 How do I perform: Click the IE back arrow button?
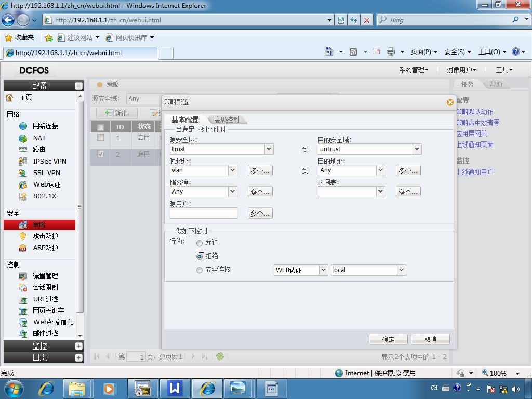click(8, 20)
